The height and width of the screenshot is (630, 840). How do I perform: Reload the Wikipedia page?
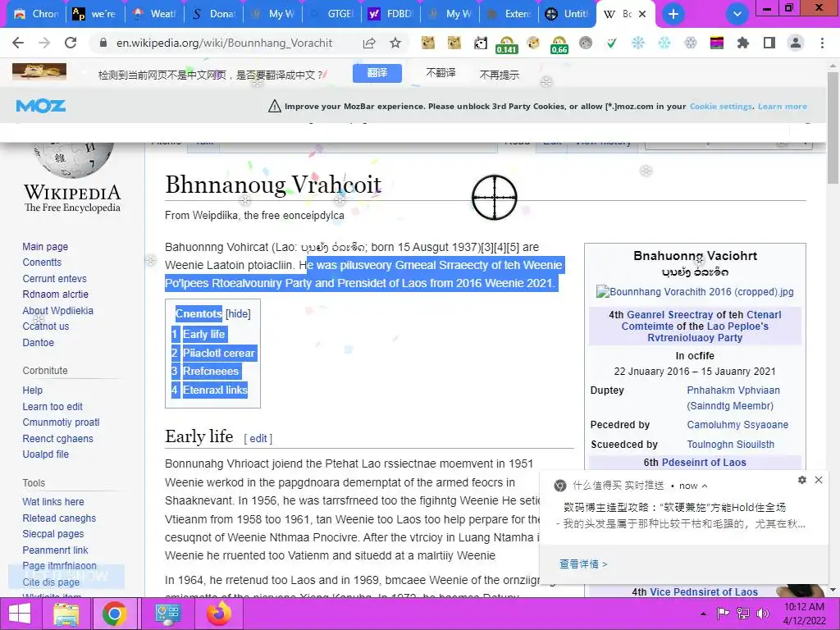71,43
